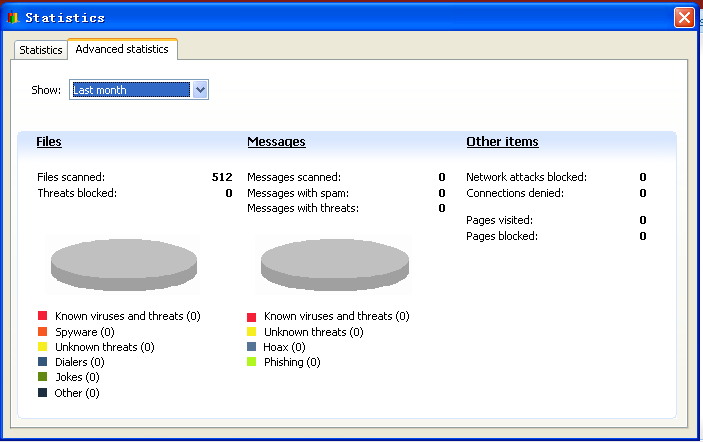Click yellow Unknown threats swatch under Files

click(x=43, y=347)
